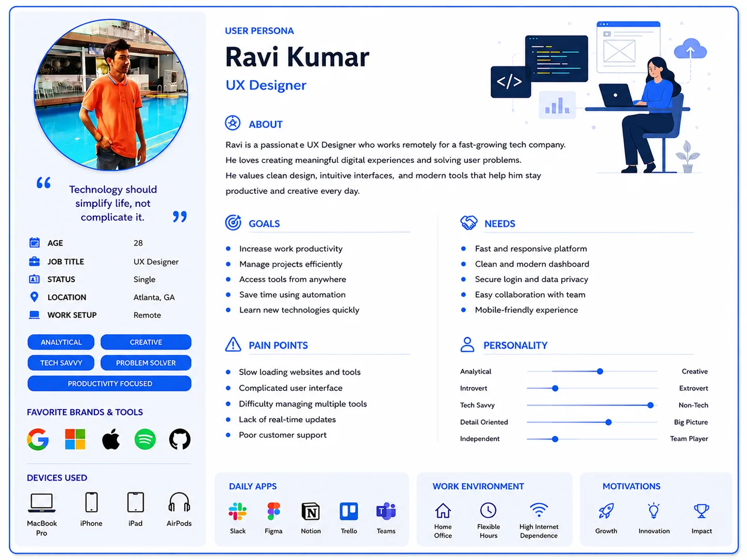The image size is (747, 560).
Task: Click the Growth rocket icon
Action: 606,511
